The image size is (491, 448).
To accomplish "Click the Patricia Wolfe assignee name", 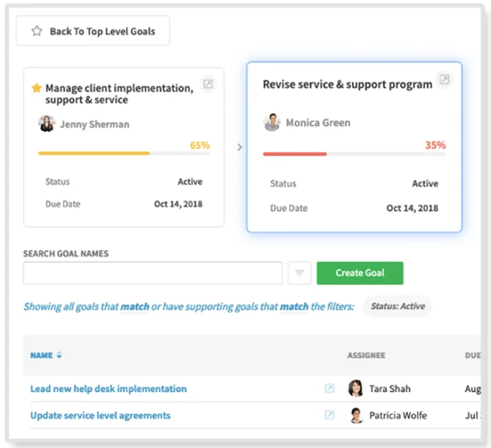I will [398, 416].
